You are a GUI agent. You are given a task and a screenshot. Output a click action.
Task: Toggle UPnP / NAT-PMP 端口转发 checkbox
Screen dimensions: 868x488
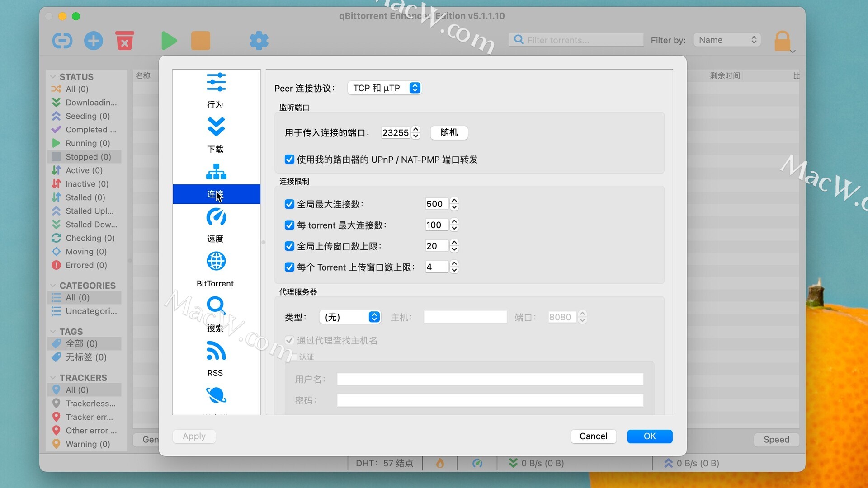click(x=289, y=160)
